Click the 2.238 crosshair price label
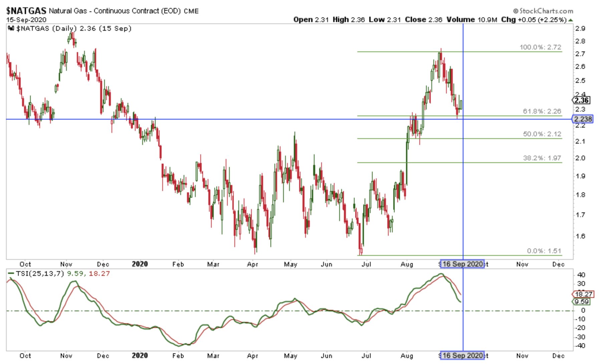The image size is (601, 364). [x=583, y=119]
